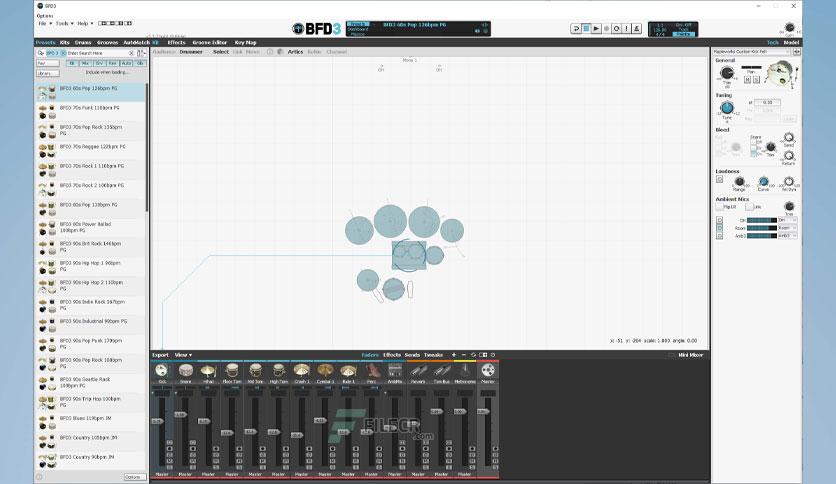The height and width of the screenshot is (484, 836).
Task: Open the File menu
Action: point(45,23)
